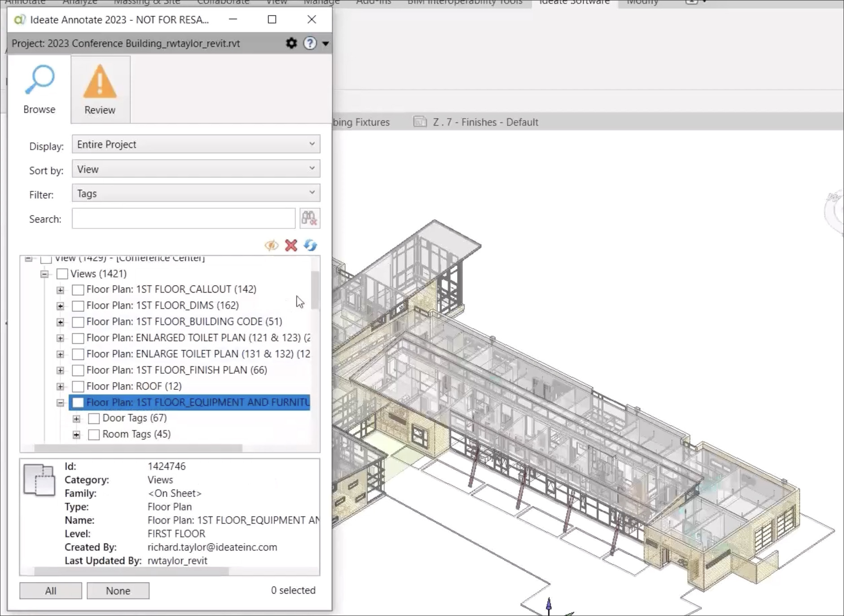Expand the 1ST FLOOR_FINISH PLAN (66) node
Screen dimensions: 844x616
click(60, 371)
